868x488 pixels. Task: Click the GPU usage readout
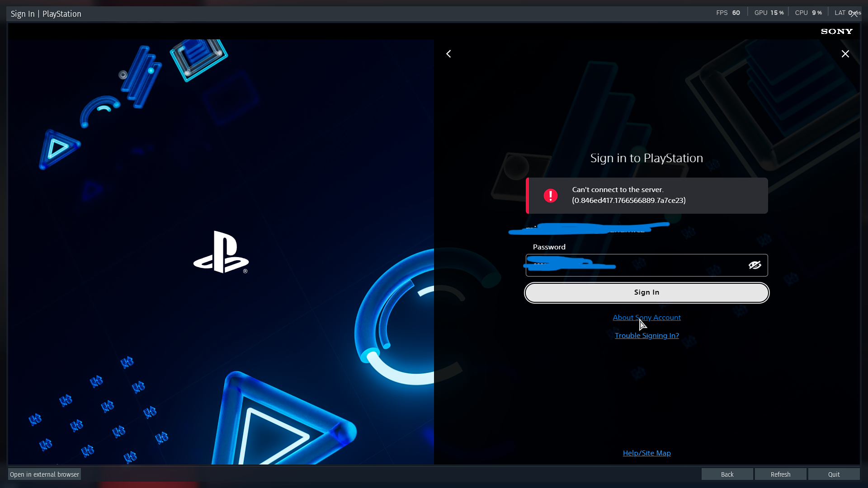tap(769, 13)
